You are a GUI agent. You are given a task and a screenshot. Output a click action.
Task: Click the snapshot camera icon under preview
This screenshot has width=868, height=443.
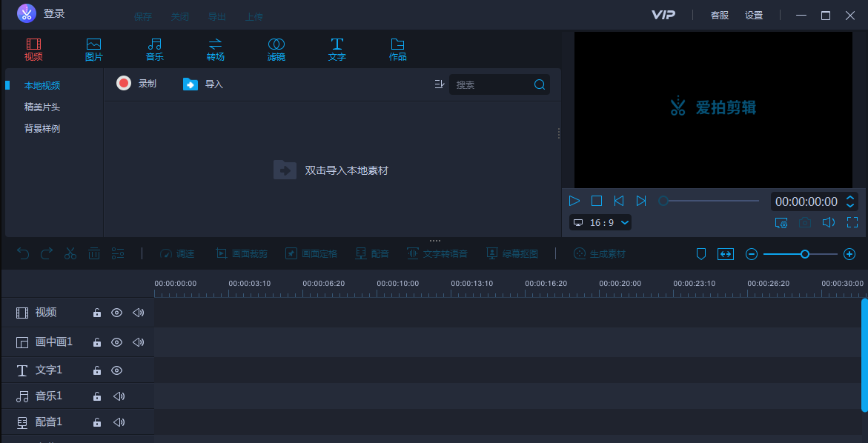[805, 222]
